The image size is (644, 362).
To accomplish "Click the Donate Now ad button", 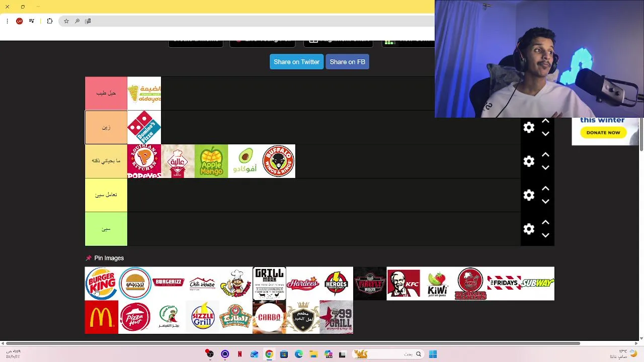I will [603, 133].
